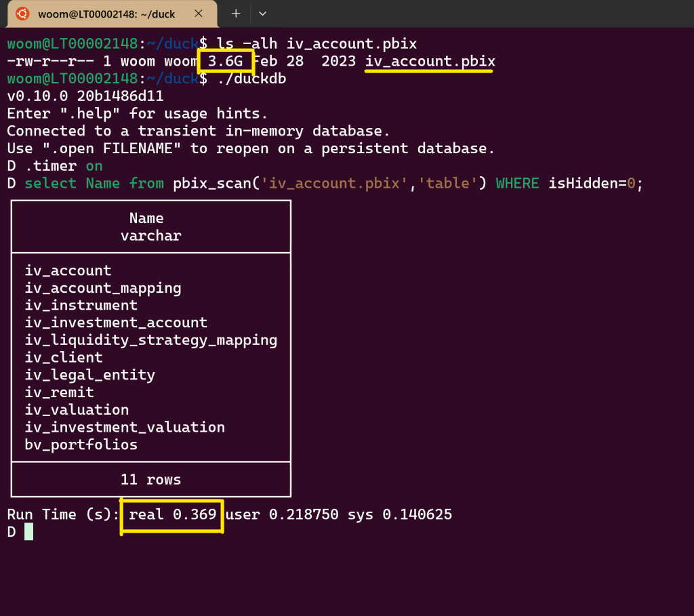Click the highlighted 3.6G file size
This screenshot has width=694, height=616.
[225, 62]
